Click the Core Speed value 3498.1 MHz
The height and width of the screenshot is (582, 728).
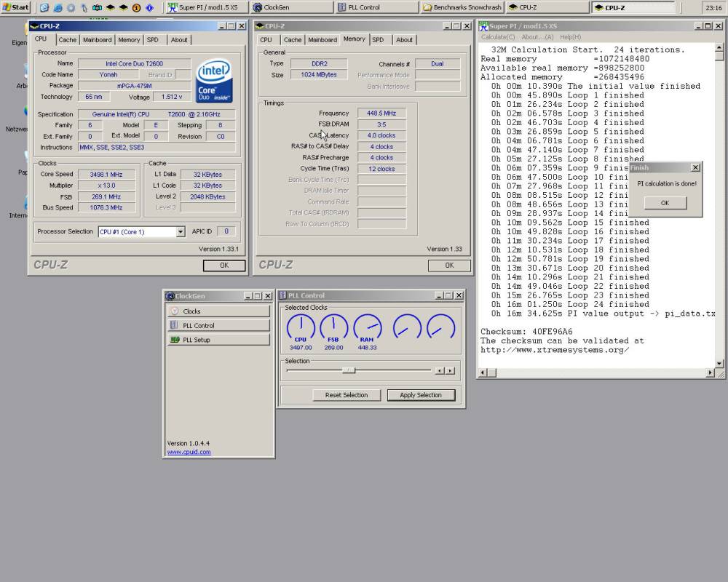[x=106, y=175]
